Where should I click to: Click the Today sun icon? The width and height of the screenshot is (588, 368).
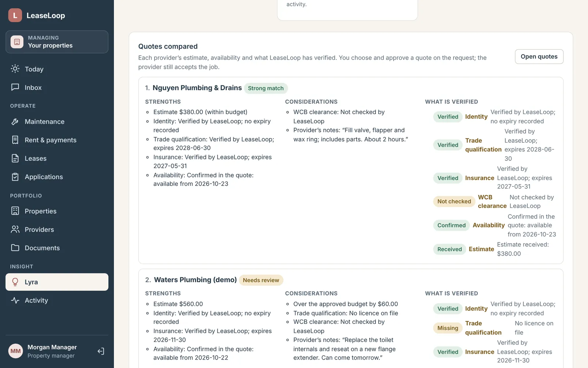(x=15, y=69)
